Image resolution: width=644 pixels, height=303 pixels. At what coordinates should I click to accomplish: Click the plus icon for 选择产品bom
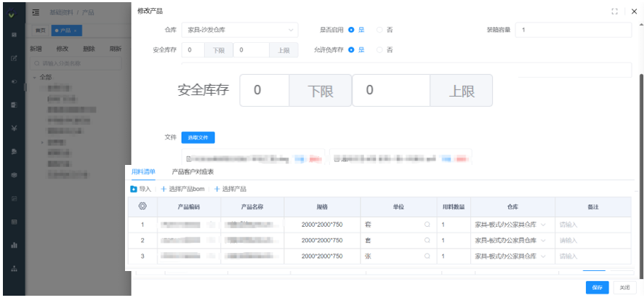point(164,189)
